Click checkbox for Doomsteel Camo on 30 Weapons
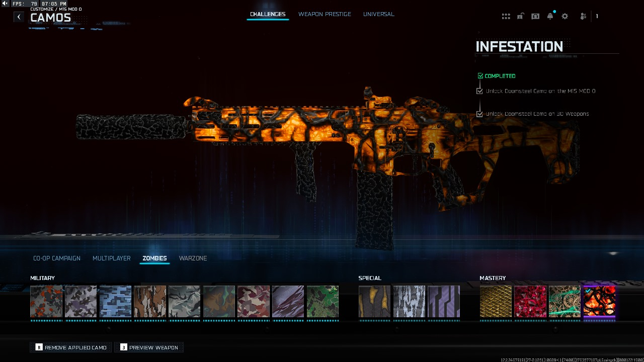 point(479,114)
